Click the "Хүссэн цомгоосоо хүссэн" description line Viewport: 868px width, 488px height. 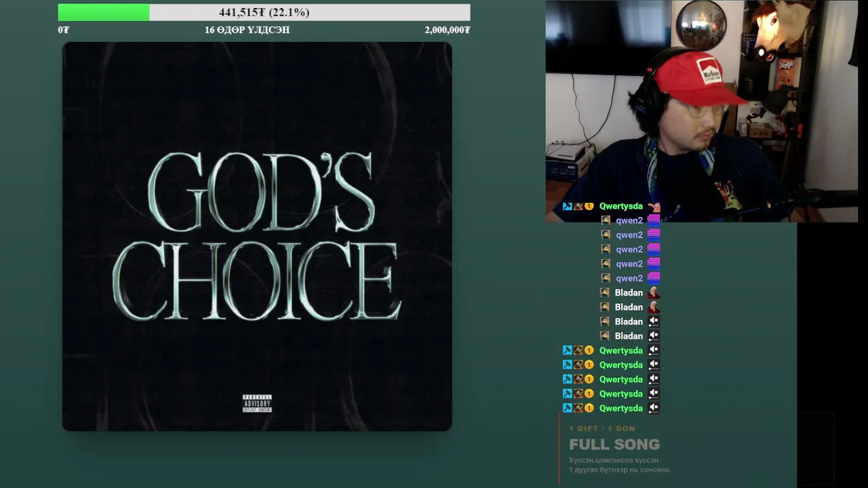click(614, 460)
